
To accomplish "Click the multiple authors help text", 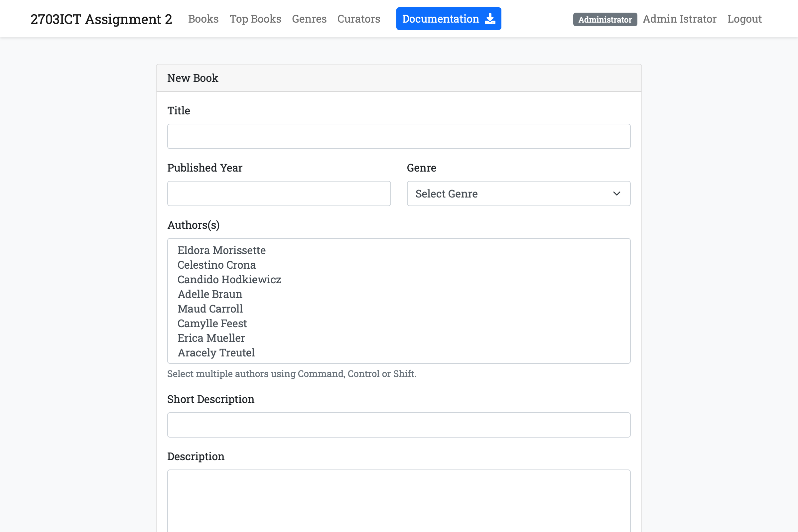I will 292,373.
